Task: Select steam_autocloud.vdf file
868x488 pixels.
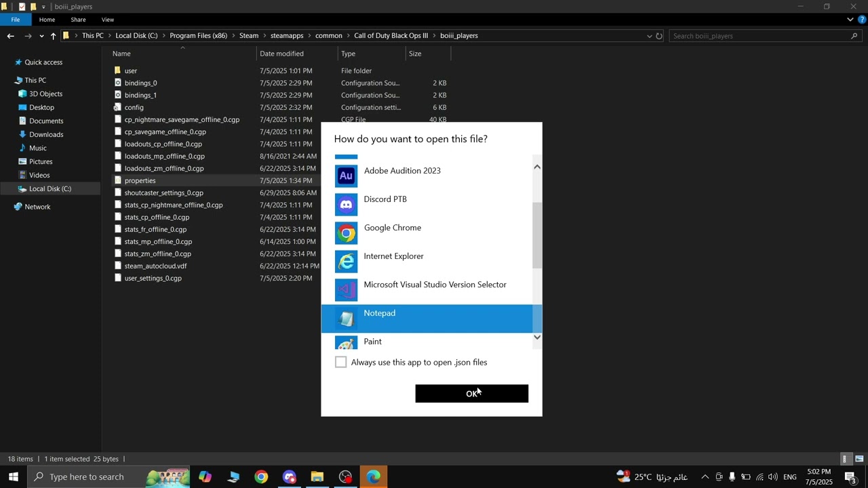Action: [x=155, y=266]
